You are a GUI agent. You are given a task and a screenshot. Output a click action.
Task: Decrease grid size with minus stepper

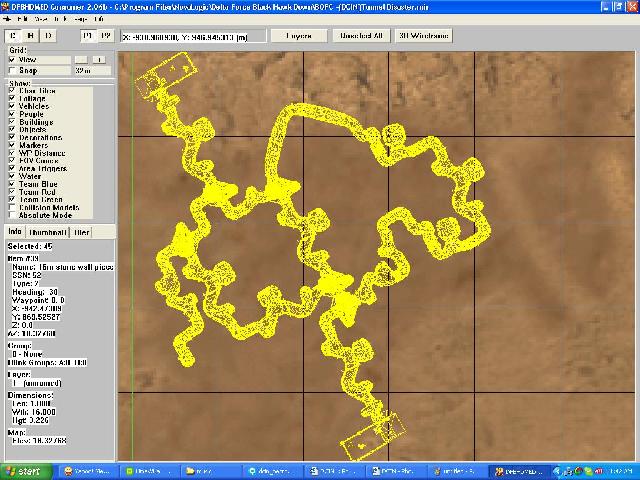[x=81, y=59]
